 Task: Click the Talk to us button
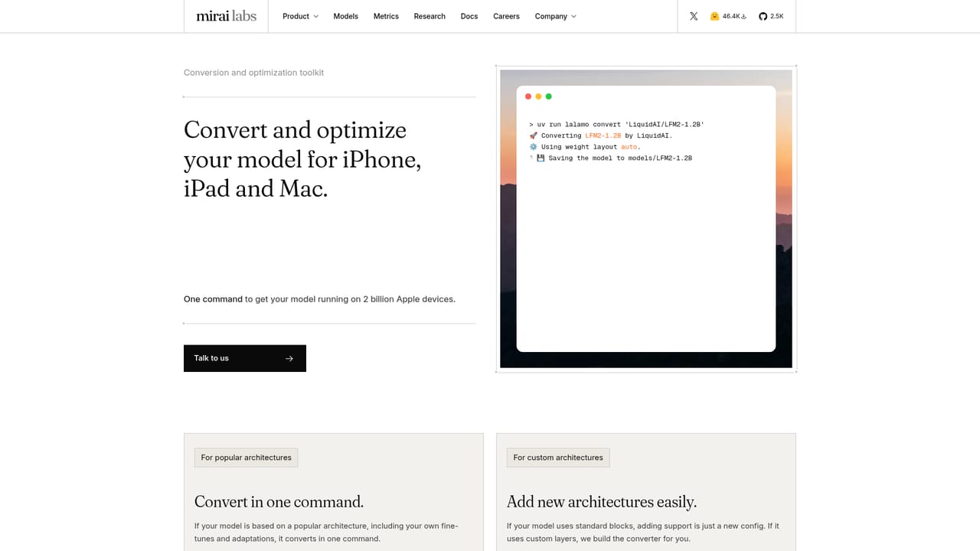(x=245, y=358)
